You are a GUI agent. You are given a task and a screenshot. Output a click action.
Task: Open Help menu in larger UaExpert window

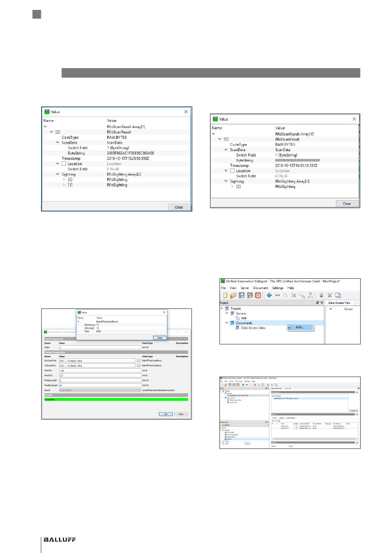pos(291,288)
